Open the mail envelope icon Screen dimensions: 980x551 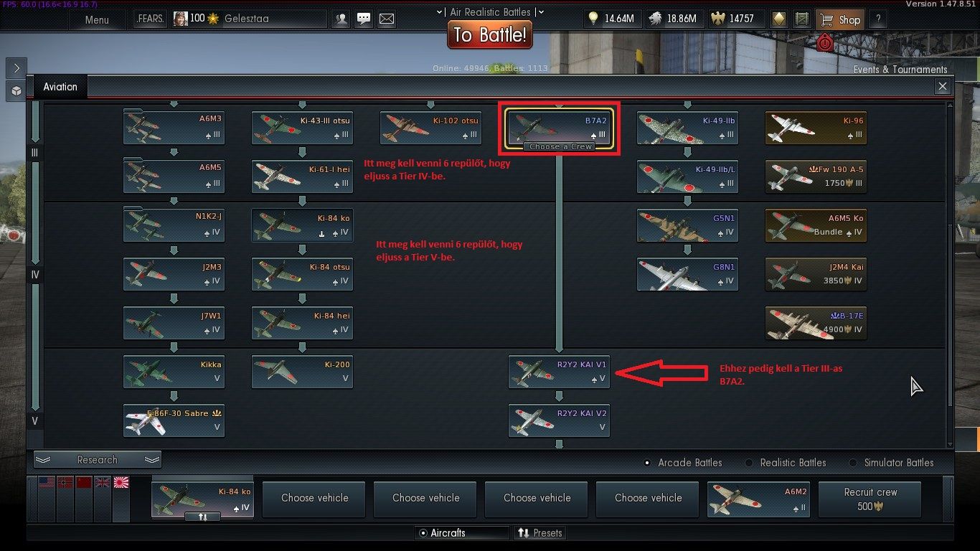(x=387, y=19)
